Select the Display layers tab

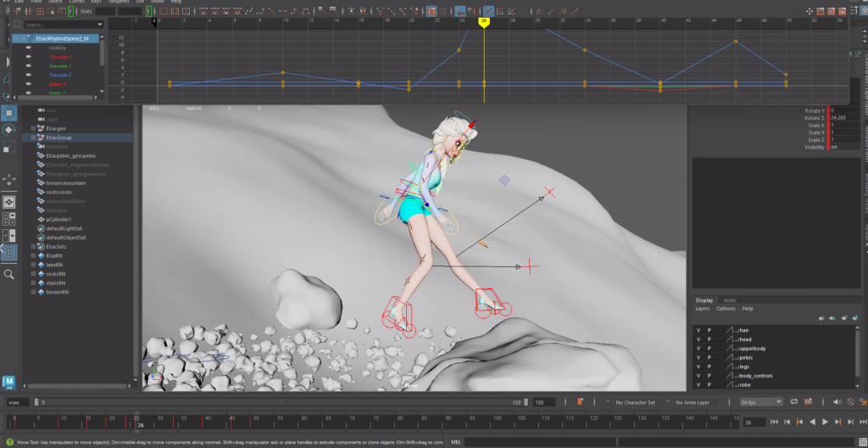click(x=704, y=300)
